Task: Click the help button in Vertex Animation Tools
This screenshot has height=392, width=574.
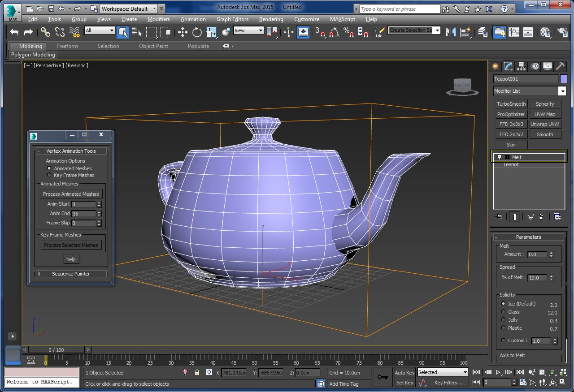Action: [71, 259]
